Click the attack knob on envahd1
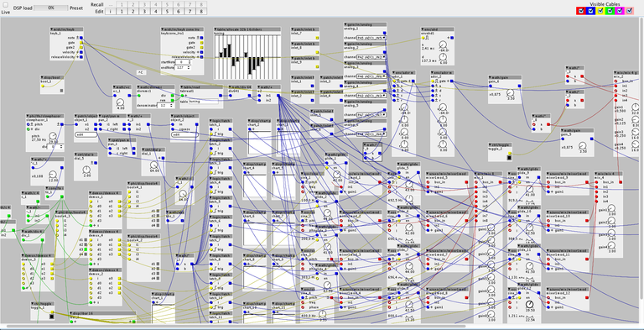The width and height of the screenshot is (644, 330). [443, 45]
